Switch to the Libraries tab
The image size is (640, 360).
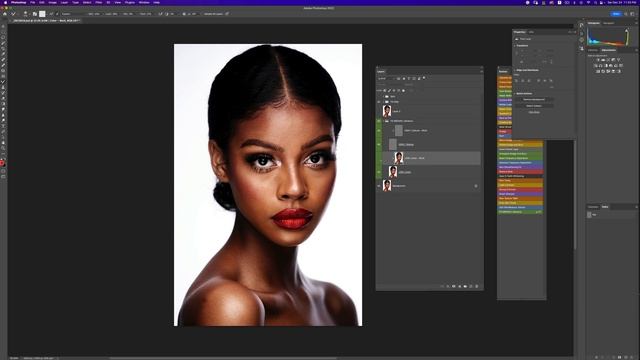pos(593,50)
